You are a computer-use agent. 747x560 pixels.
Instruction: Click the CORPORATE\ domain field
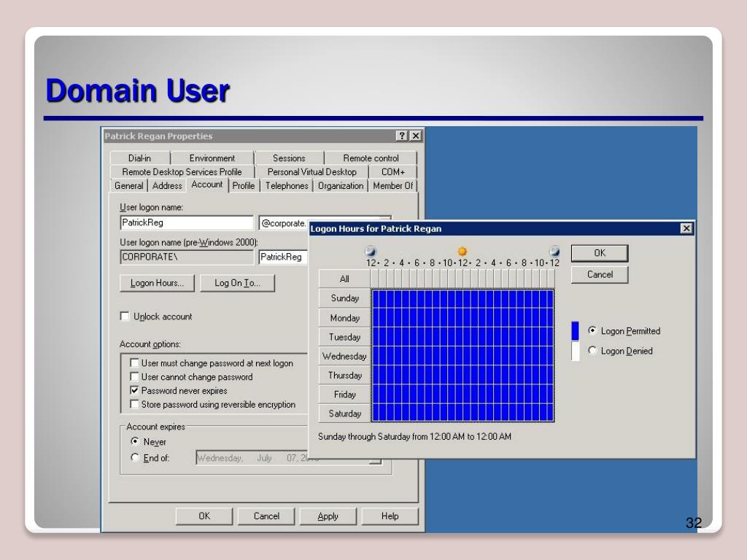pos(187,257)
